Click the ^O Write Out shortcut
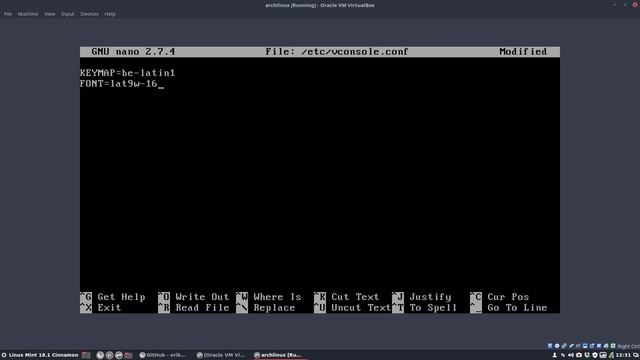The image size is (640, 360). (x=193, y=297)
